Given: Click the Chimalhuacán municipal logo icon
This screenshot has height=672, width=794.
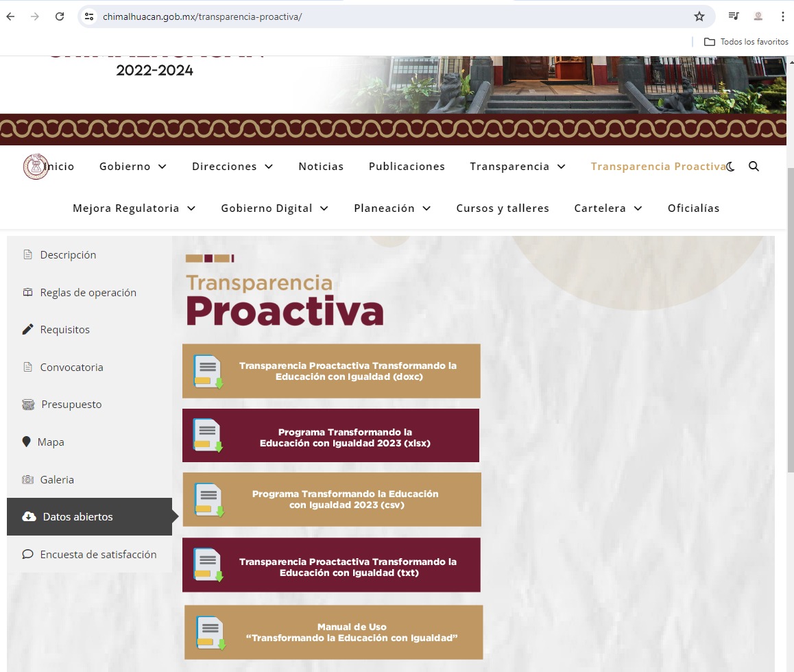Looking at the screenshot, I should tap(35, 167).
